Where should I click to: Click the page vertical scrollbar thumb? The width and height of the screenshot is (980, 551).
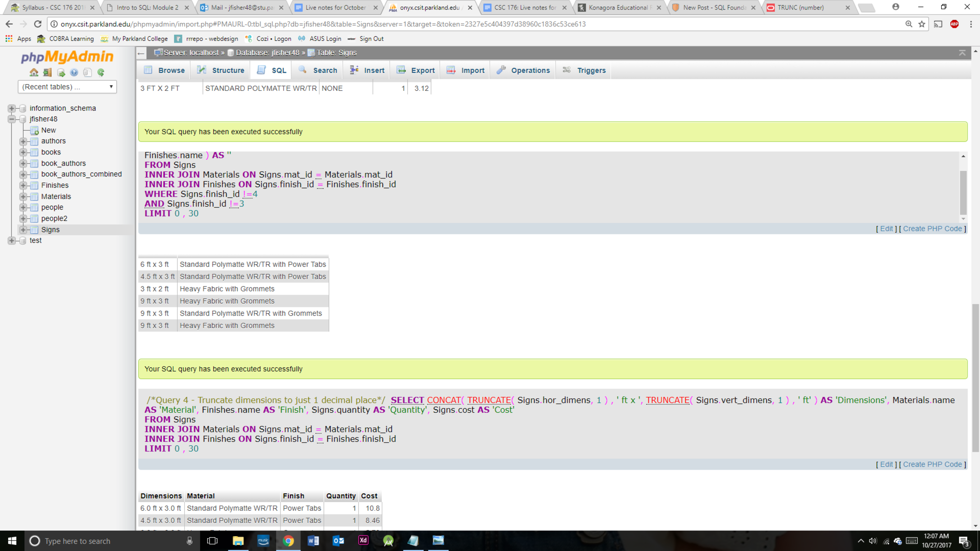975,378
